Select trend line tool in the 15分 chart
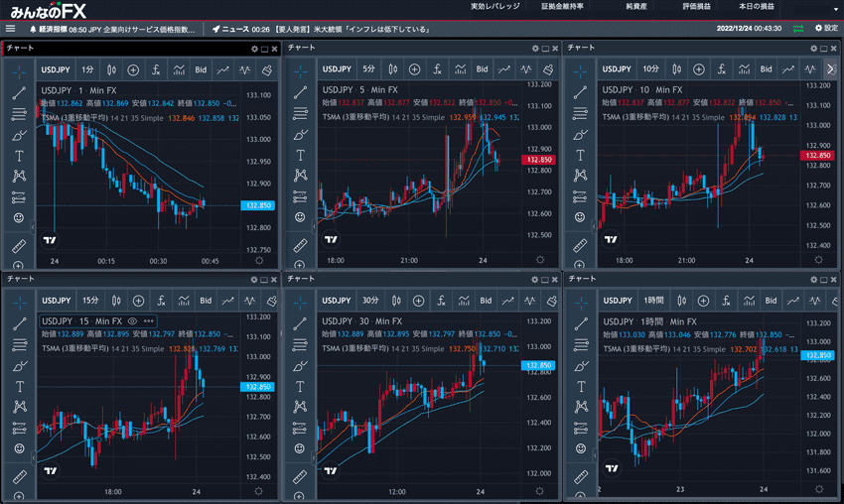 (x=20, y=323)
